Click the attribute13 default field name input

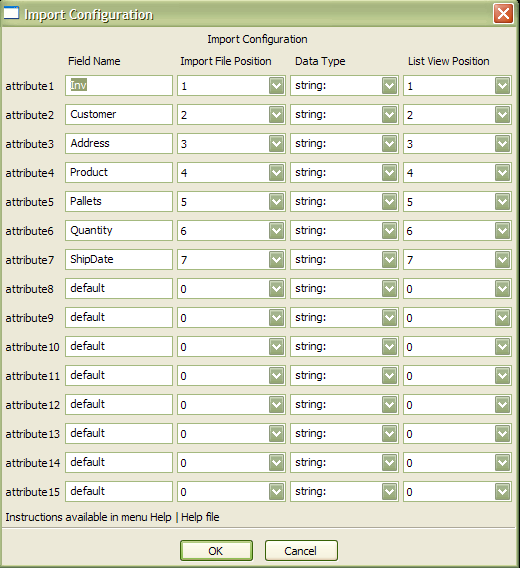pos(119,433)
